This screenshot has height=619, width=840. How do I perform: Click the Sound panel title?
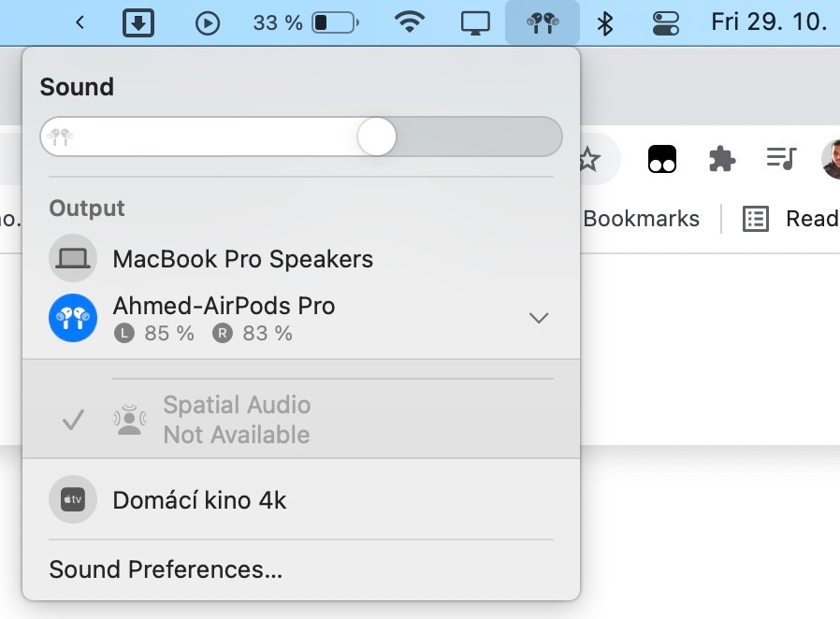77,87
